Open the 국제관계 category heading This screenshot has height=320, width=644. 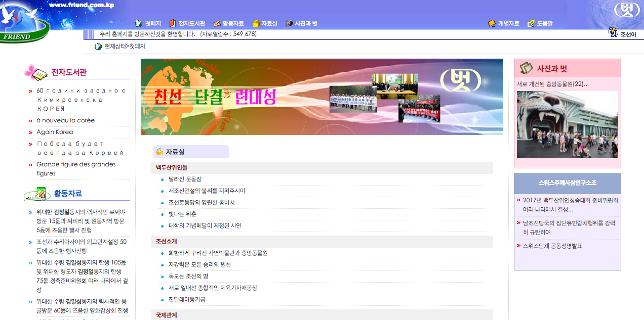167,315
